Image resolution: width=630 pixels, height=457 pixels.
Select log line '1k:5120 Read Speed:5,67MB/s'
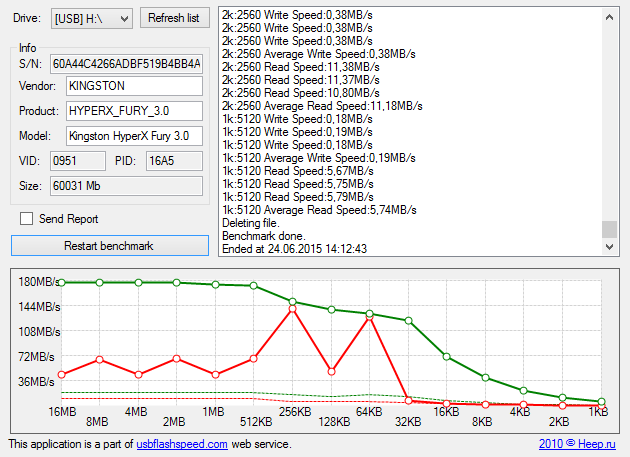298,171
